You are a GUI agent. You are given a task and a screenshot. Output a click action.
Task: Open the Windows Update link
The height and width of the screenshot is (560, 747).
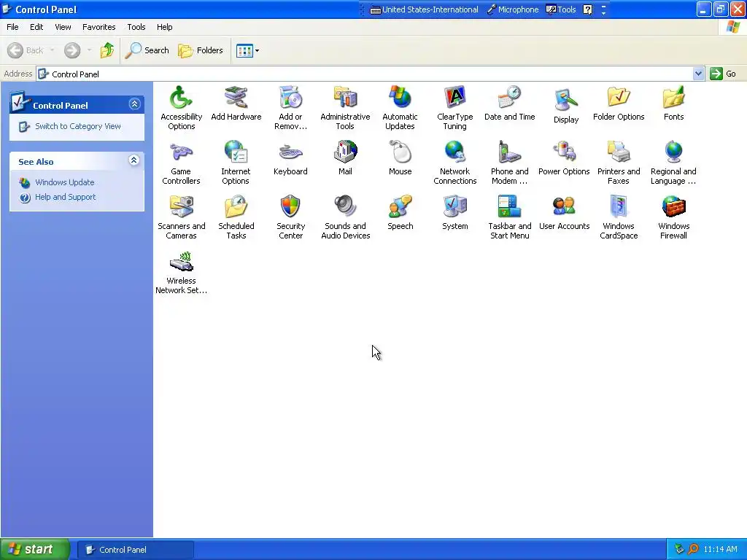tap(64, 182)
